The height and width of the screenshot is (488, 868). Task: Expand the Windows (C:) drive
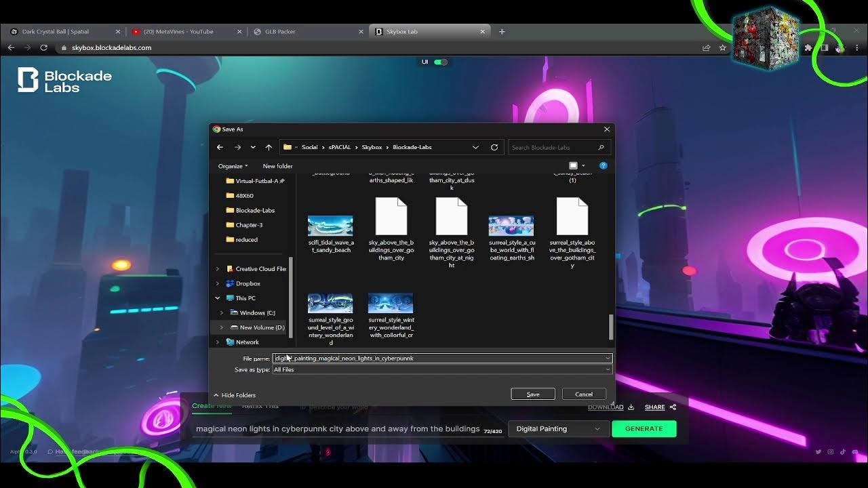click(x=222, y=312)
